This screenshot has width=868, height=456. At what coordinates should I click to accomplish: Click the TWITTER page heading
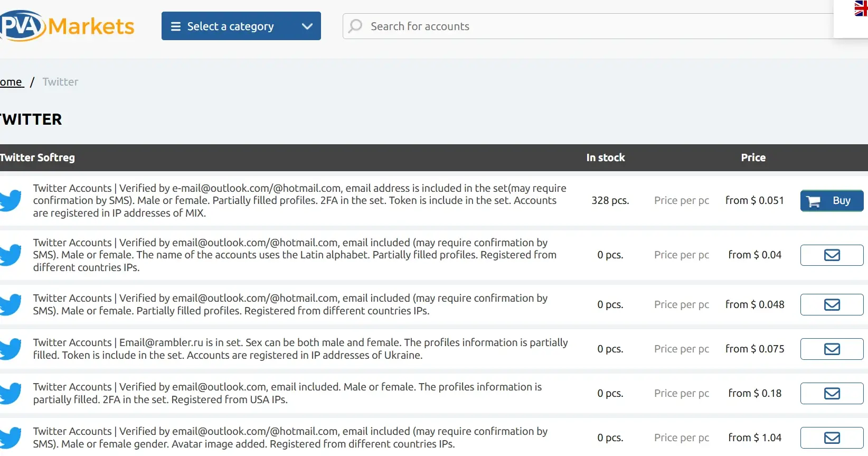[31, 119]
